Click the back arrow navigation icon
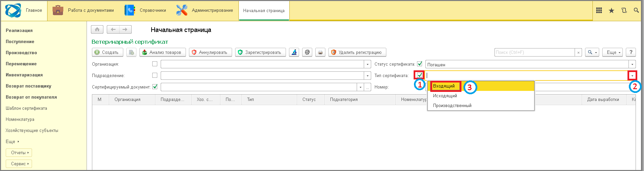 [113, 30]
